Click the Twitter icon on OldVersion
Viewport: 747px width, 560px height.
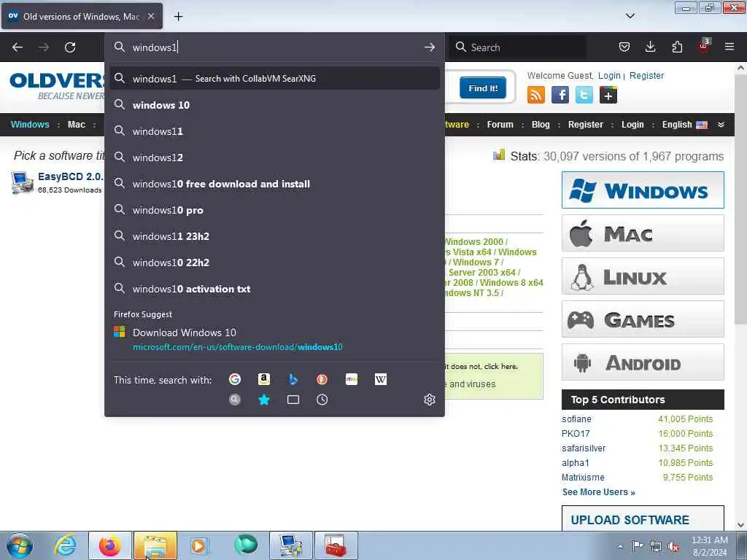584,95
